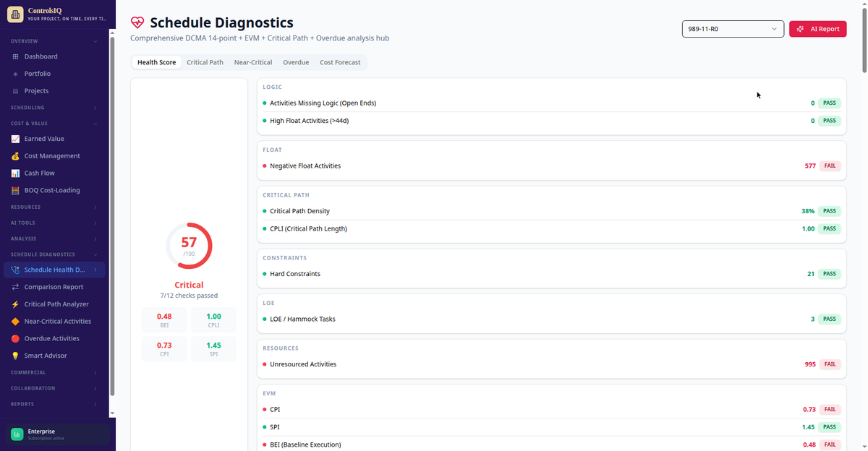Click the Cost Management money bag icon

pyautogui.click(x=15, y=156)
